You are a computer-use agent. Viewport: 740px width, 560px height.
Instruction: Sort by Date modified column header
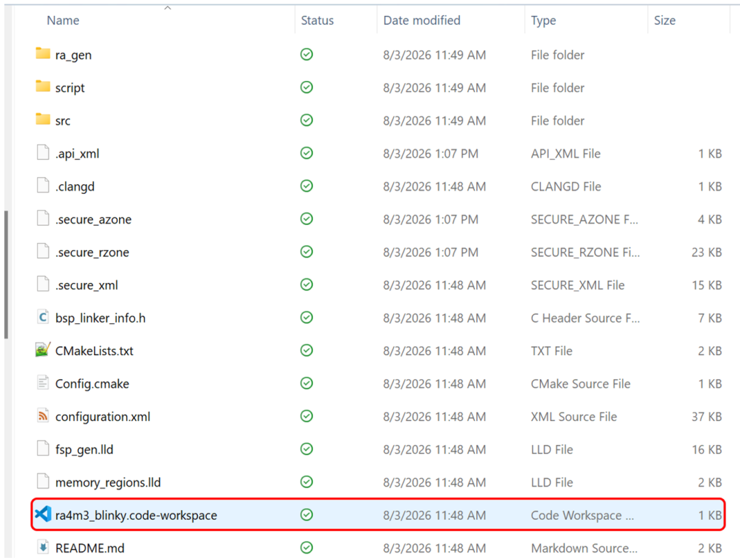pos(421,21)
